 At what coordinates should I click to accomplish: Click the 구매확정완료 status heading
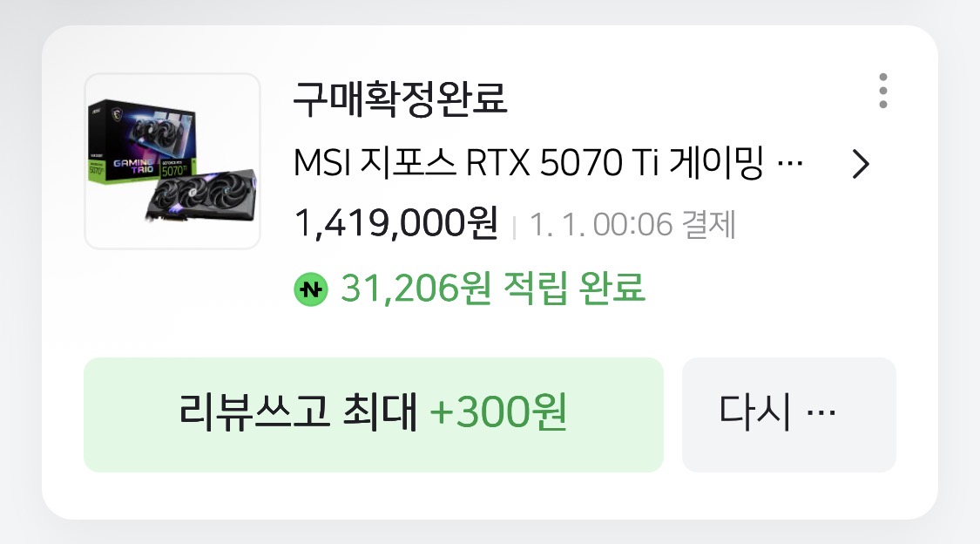(x=400, y=99)
